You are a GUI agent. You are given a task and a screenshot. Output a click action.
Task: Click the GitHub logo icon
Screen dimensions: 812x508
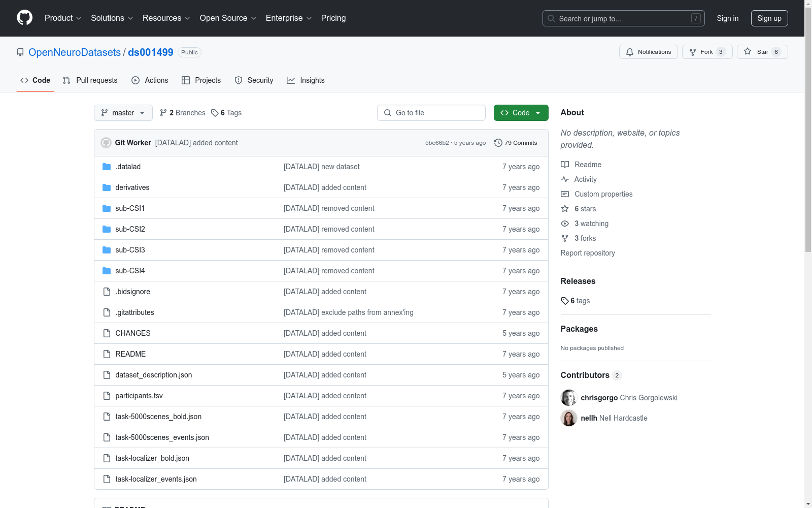(24, 18)
